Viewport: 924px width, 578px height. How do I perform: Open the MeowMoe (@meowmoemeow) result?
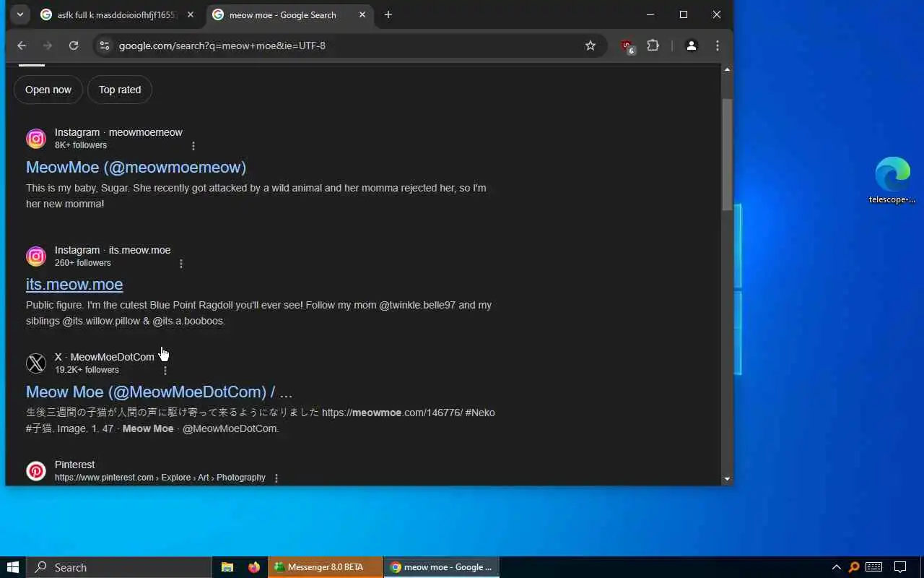coord(136,167)
